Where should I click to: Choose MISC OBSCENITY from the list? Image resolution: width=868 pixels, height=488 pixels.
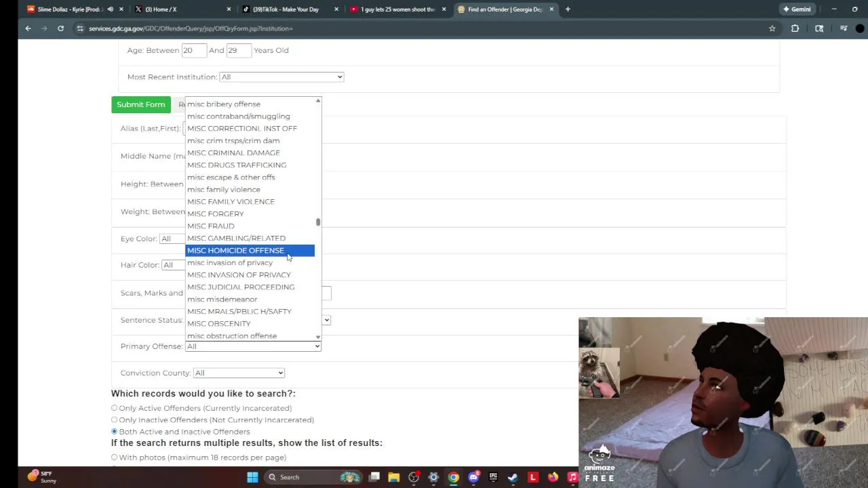(250, 324)
